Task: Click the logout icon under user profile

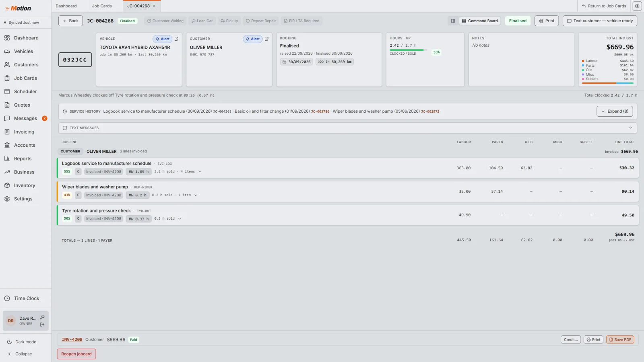Action: point(42,324)
